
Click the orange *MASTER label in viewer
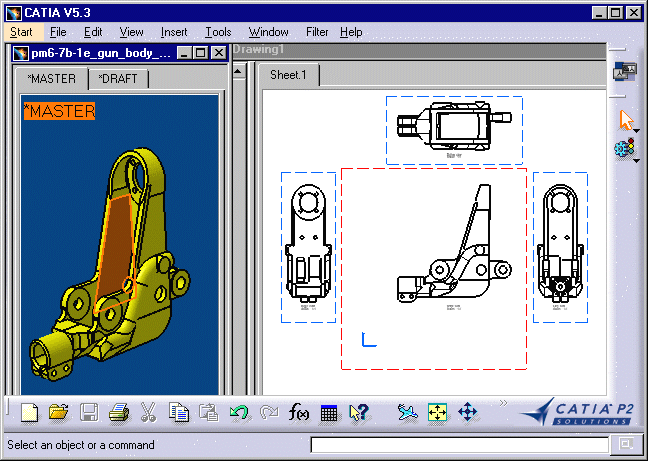60,111
